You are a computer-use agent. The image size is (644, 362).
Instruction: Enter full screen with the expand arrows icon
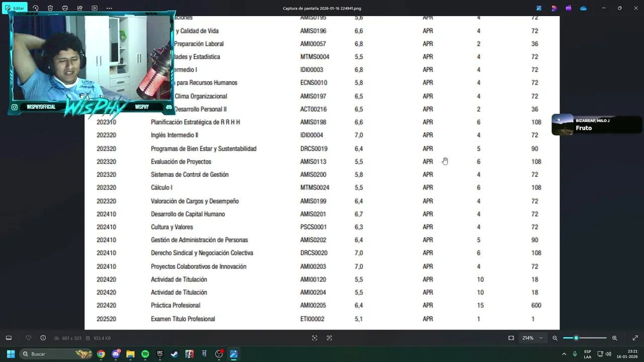pyautogui.click(x=635, y=338)
